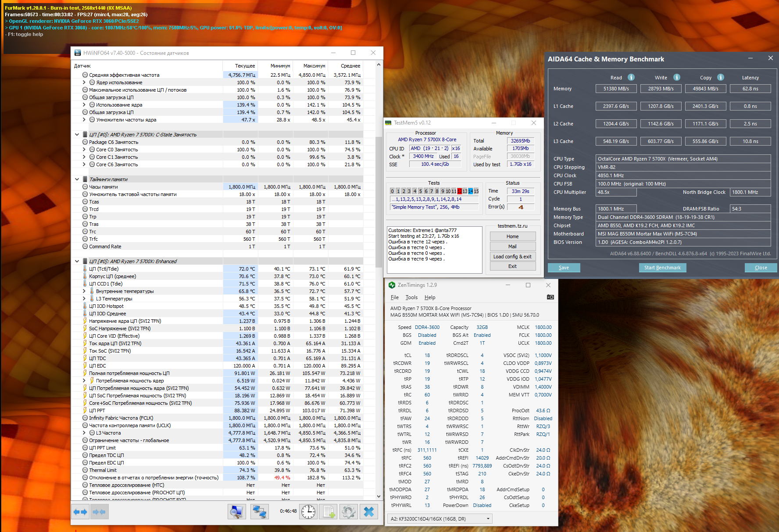The width and height of the screenshot is (779, 532).
Task: Click the blue X icon in HWiNFO toolbar
Action: point(369,512)
